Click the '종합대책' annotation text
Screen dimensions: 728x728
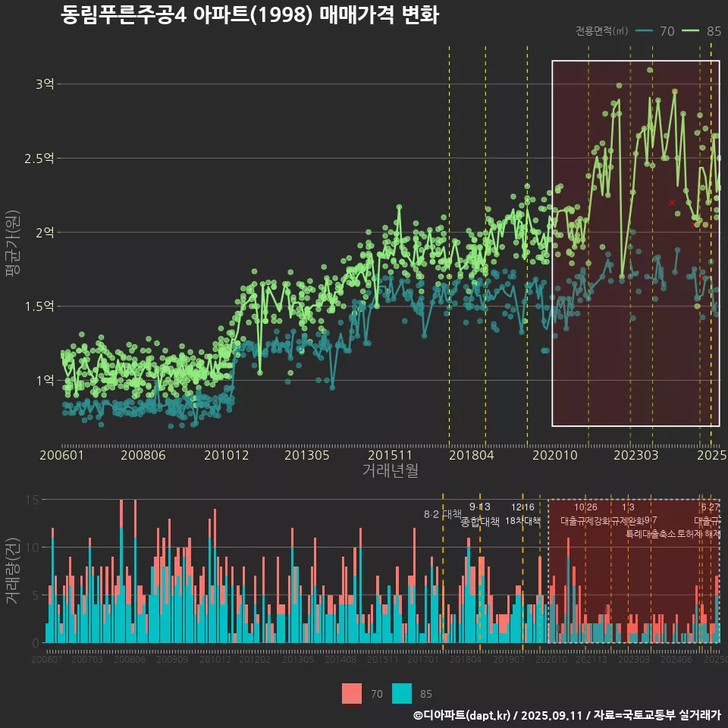[479, 522]
